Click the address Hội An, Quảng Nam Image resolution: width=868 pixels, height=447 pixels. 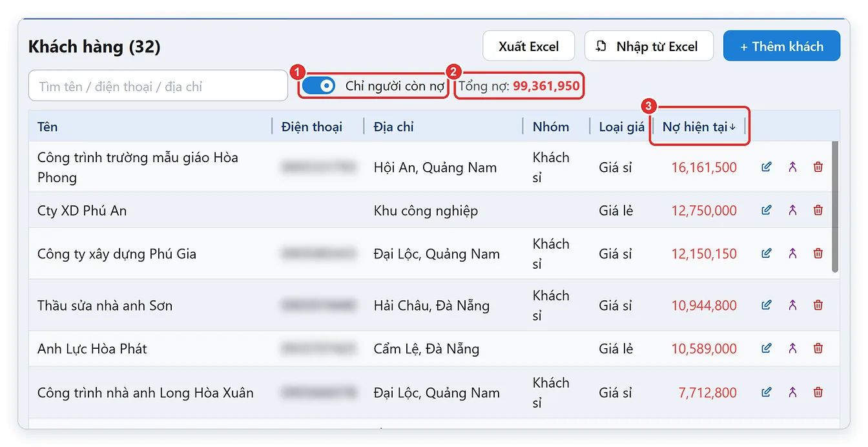(435, 167)
